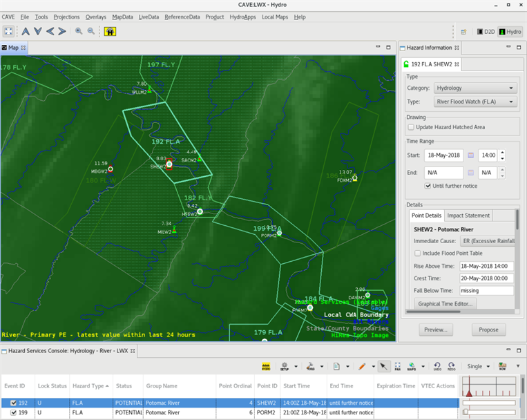This screenshot has width=527, height=420.
Task: Open the HydroApps menu
Action: tap(242, 17)
